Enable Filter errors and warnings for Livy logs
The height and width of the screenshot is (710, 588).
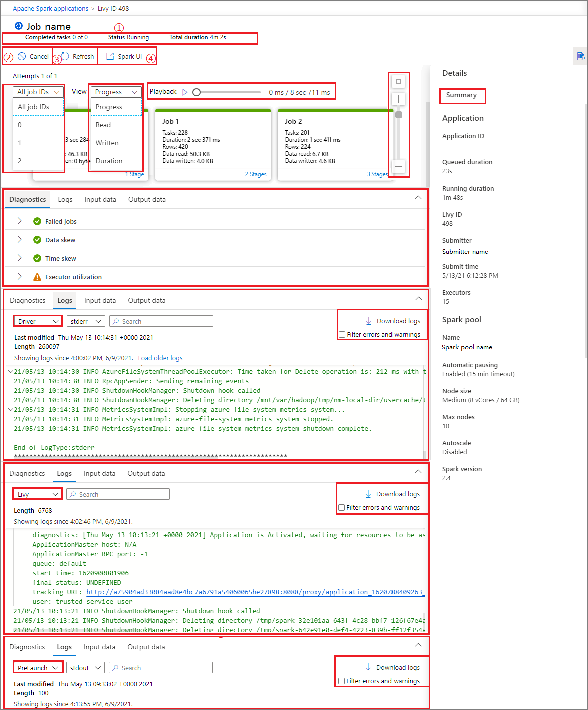point(341,507)
